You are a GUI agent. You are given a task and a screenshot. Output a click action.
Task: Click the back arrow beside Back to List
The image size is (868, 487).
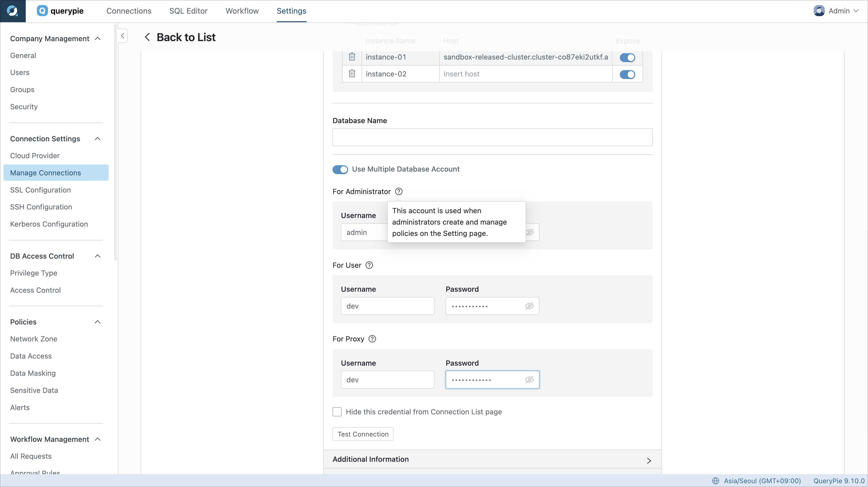click(147, 37)
